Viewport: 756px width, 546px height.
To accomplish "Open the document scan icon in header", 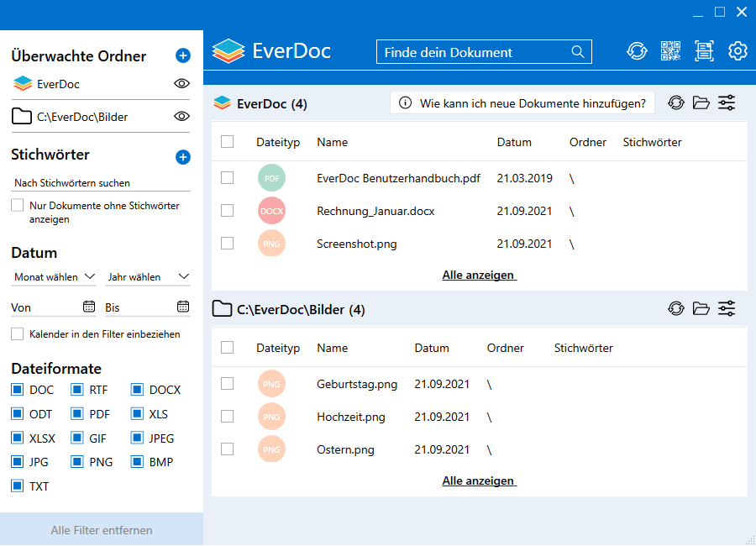I will coord(704,51).
